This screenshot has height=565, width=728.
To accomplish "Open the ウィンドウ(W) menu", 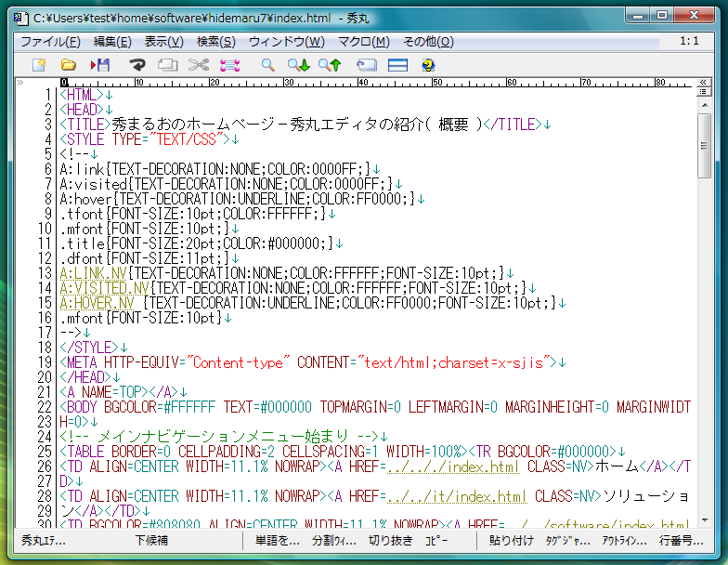I will point(286,42).
